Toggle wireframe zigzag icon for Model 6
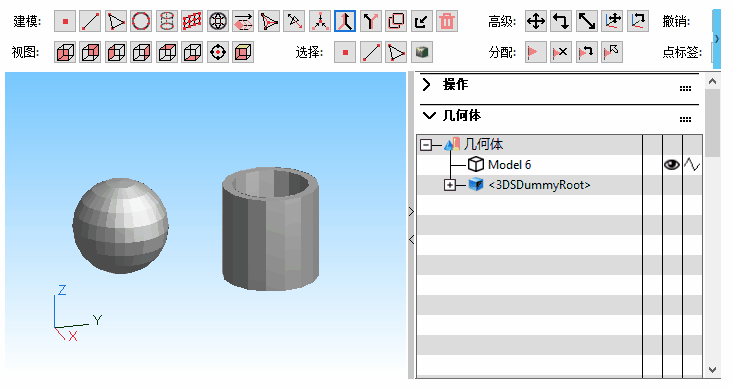This screenshot has width=732, height=388. click(692, 165)
